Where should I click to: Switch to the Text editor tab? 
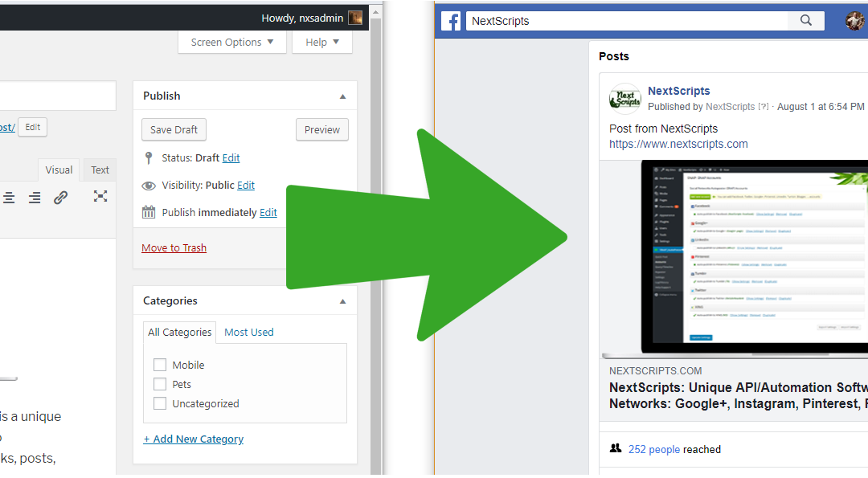point(100,170)
